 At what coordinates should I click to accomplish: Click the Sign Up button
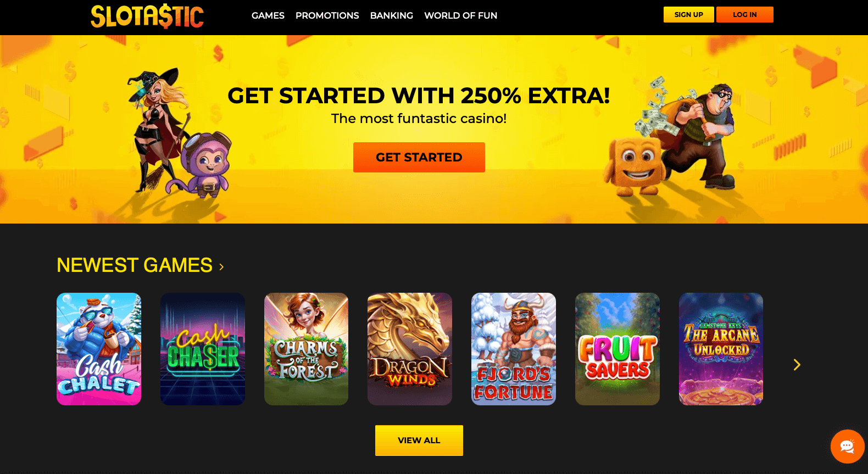[689, 15]
